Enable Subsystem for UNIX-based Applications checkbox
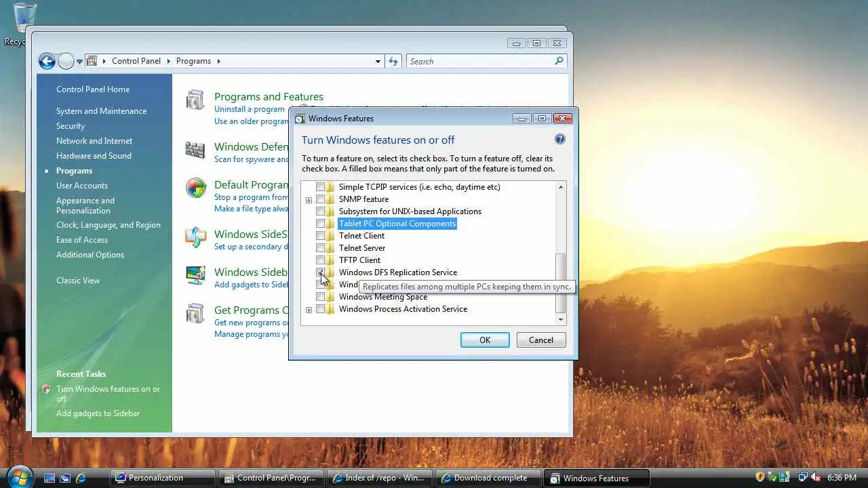Viewport: 868px width, 488px height. point(320,211)
